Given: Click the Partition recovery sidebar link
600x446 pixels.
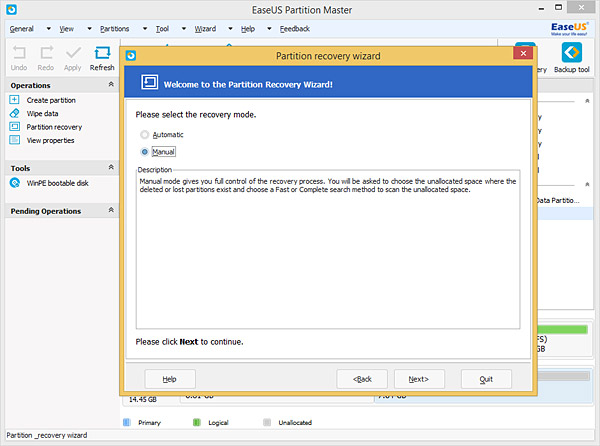Looking at the screenshot, I should [x=54, y=127].
